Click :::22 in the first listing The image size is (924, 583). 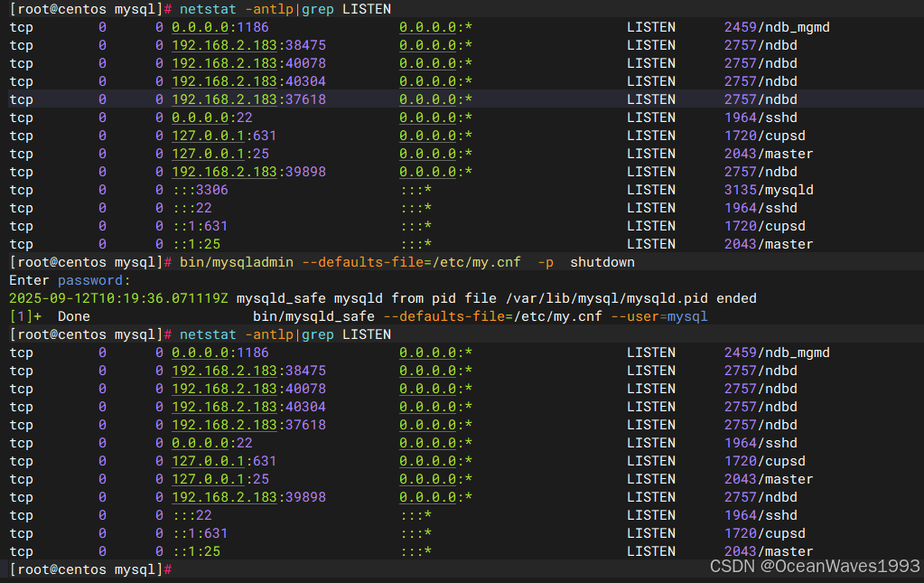tap(192, 208)
